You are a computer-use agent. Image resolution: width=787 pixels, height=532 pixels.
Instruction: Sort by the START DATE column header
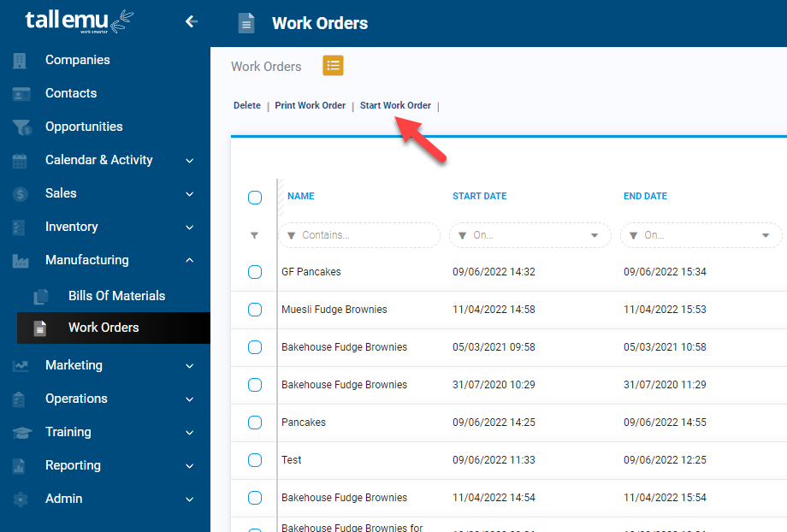click(479, 196)
